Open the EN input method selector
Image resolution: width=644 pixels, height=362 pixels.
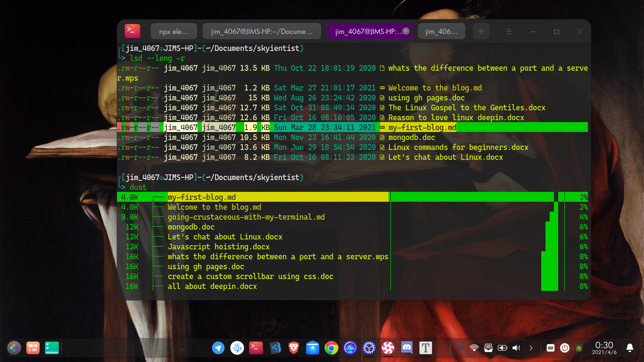[x=460, y=348]
